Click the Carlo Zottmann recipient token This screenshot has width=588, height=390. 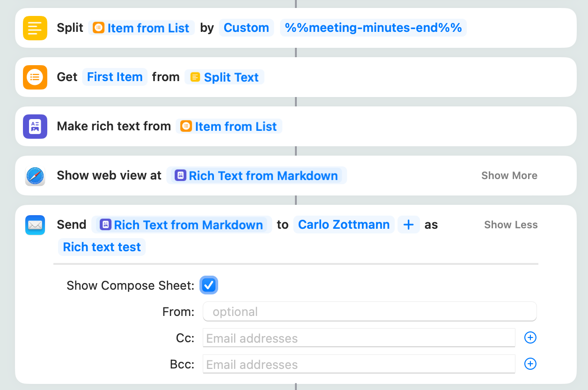[x=344, y=225]
